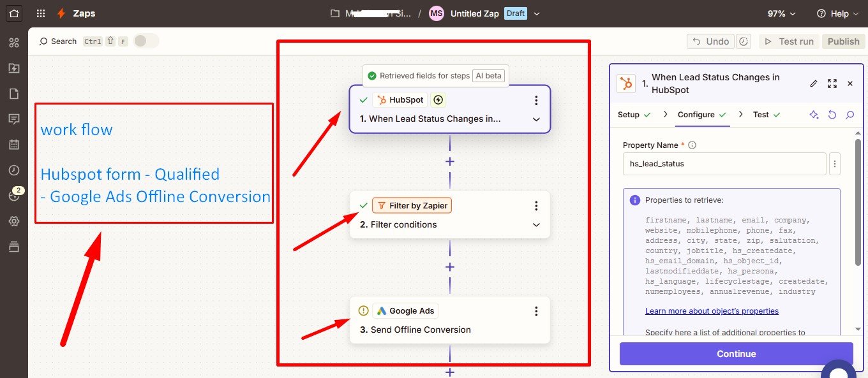The height and width of the screenshot is (378, 868).
Task: Open the chat comment sidebar icon
Action: [14, 119]
